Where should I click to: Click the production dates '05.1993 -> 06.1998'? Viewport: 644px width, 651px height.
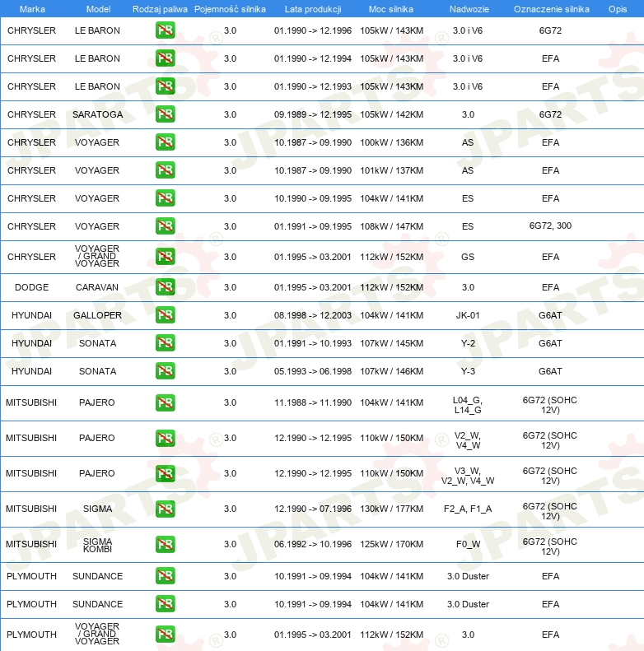pos(312,371)
